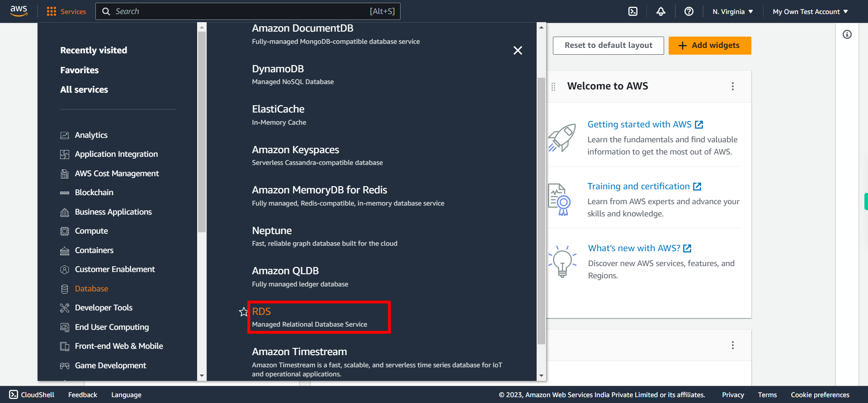Click the AWS Cost Management icon
Viewport: 868px width, 403px height.
[x=65, y=173]
